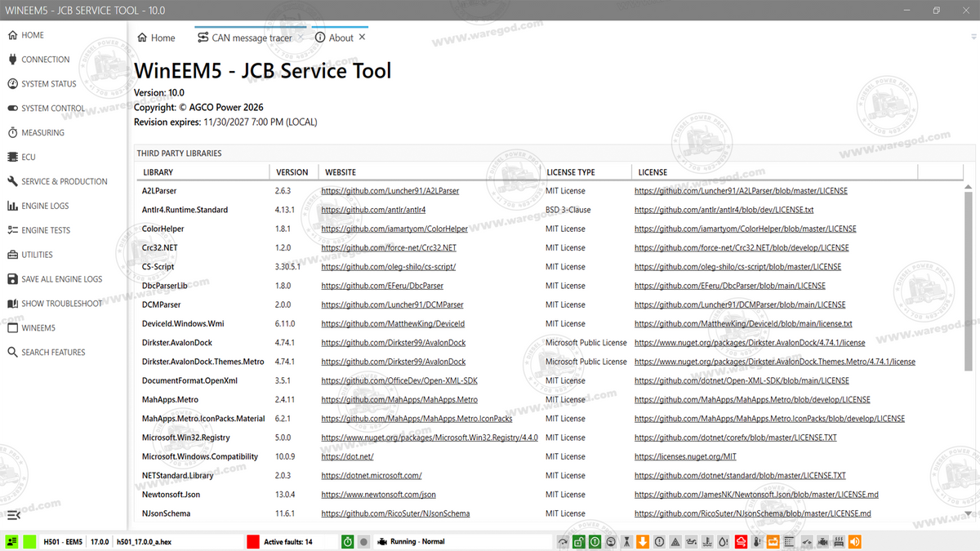Click Active faults: 14 status text
The width and height of the screenshot is (980, 551).
(288, 542)
